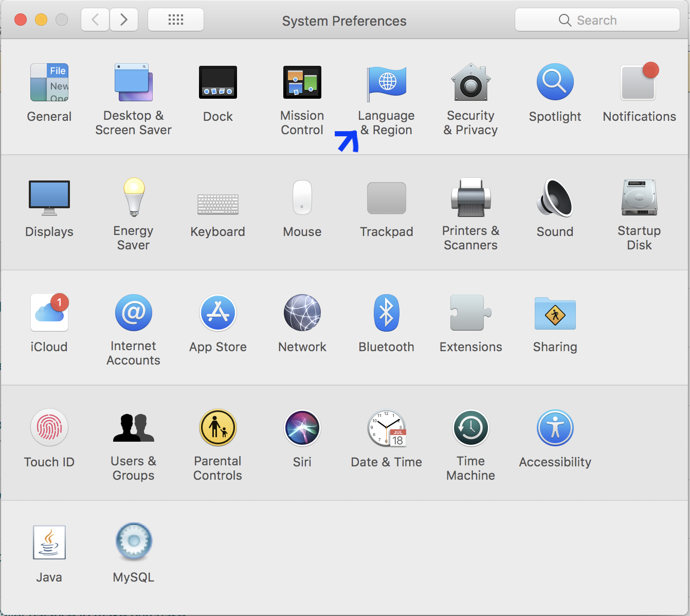Click the Search field

click(597, 20)
